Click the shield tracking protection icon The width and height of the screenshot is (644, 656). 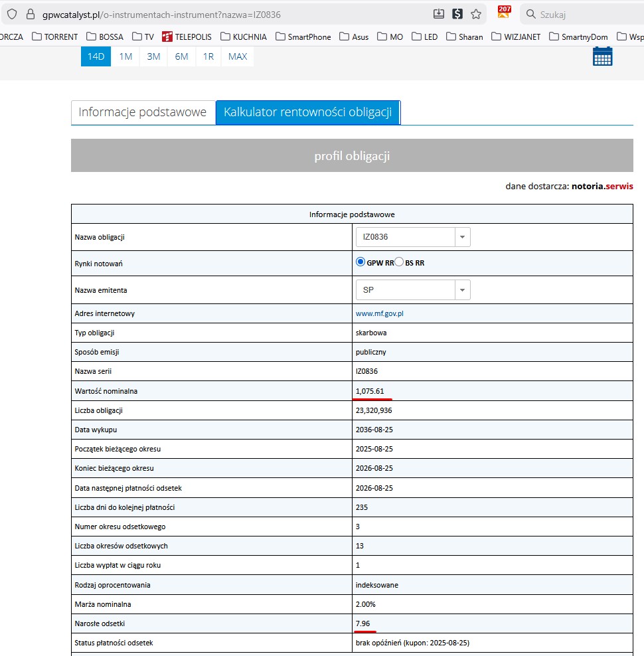(11, 14)
